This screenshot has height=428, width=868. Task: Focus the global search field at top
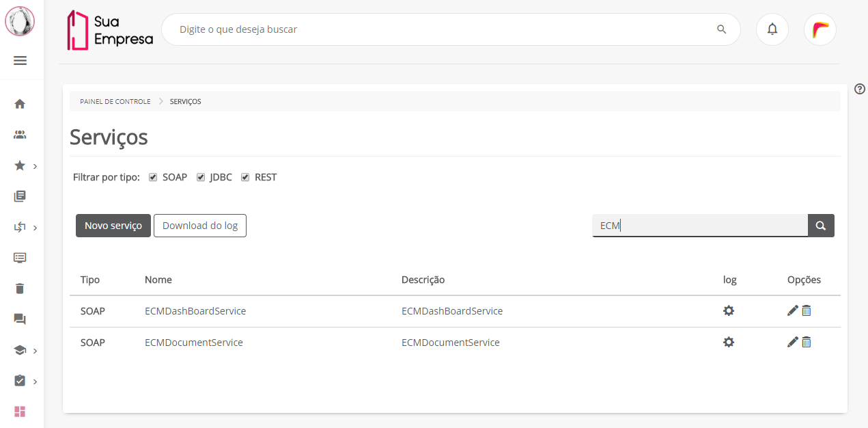444,29
